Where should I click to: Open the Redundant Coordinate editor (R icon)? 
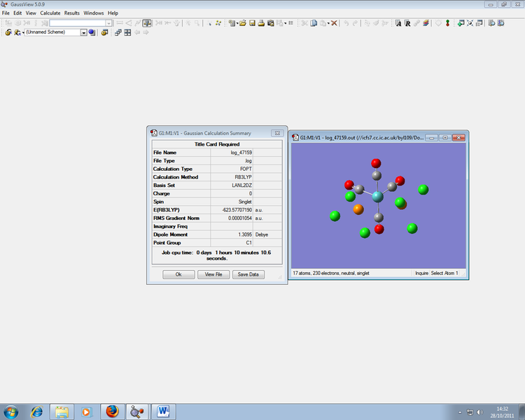pos(407,23)
